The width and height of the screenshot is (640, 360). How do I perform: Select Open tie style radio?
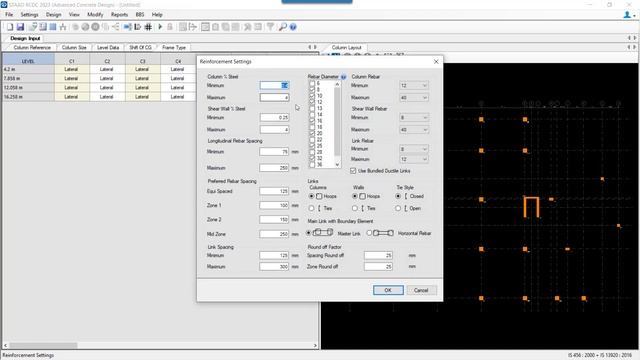tap(398, 208)
